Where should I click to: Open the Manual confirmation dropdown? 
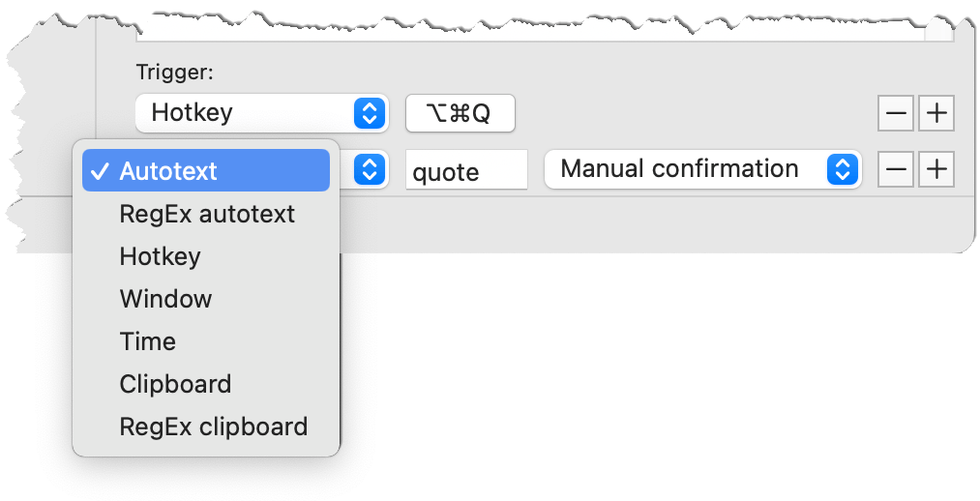702,169
